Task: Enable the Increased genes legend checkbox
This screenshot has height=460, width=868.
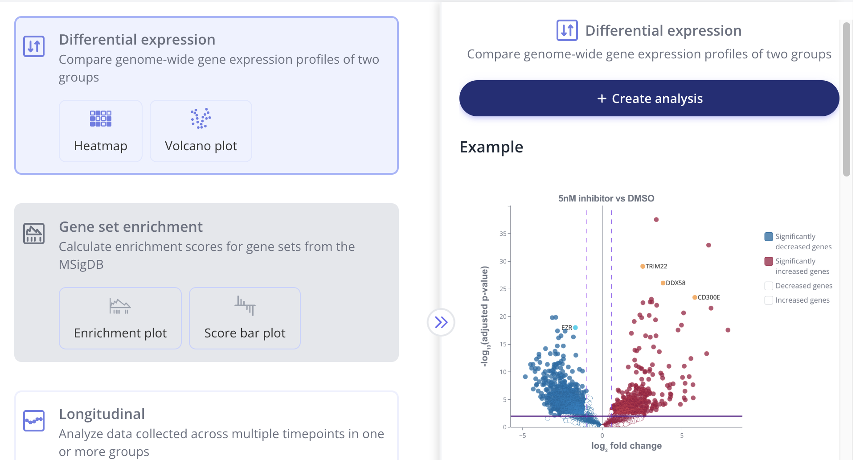Action: point(769,300)
